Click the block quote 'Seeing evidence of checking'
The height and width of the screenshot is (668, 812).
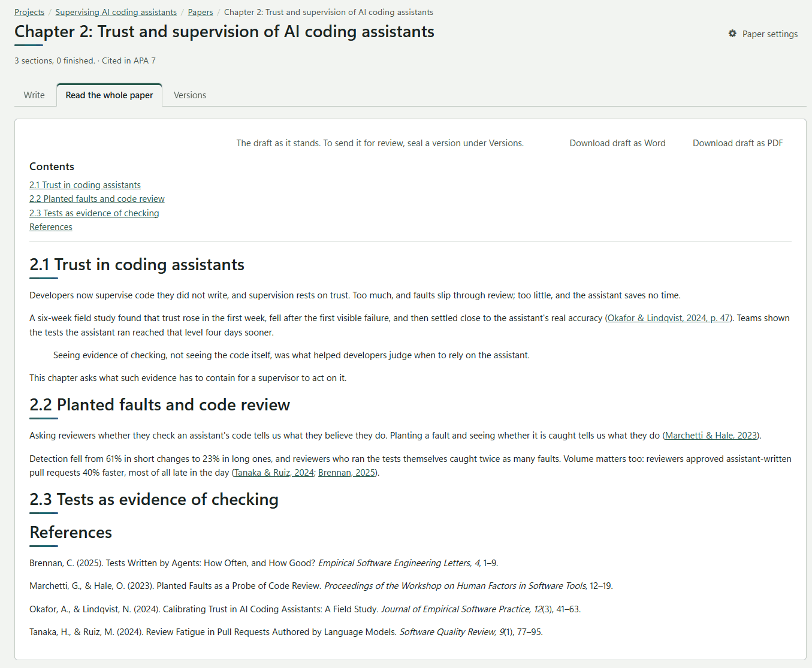(x=291, y=355)
